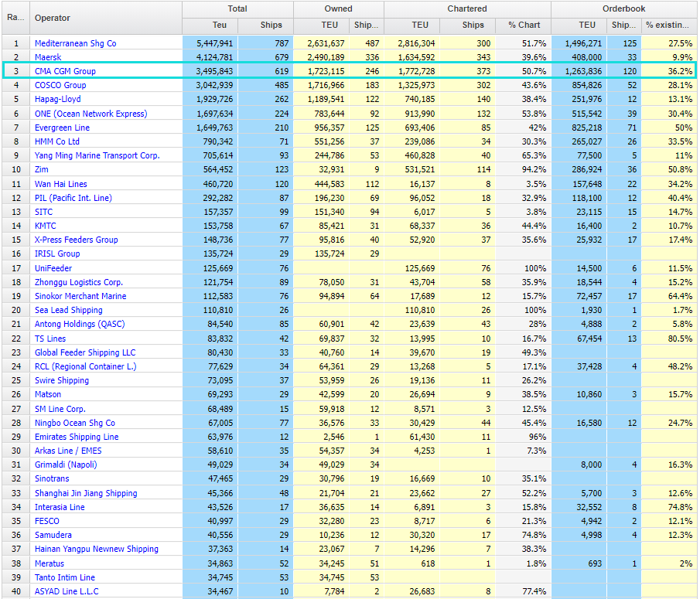Open the Samudera operator link
Image resolution: width=700 pixels, height=599 pixels.
53,535
